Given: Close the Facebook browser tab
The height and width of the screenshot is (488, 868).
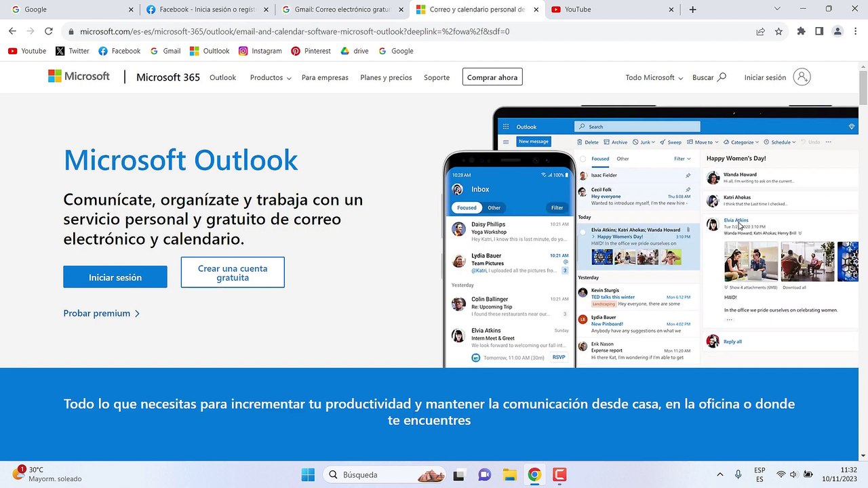Looking at the screenshot, I should coord(266,9).
